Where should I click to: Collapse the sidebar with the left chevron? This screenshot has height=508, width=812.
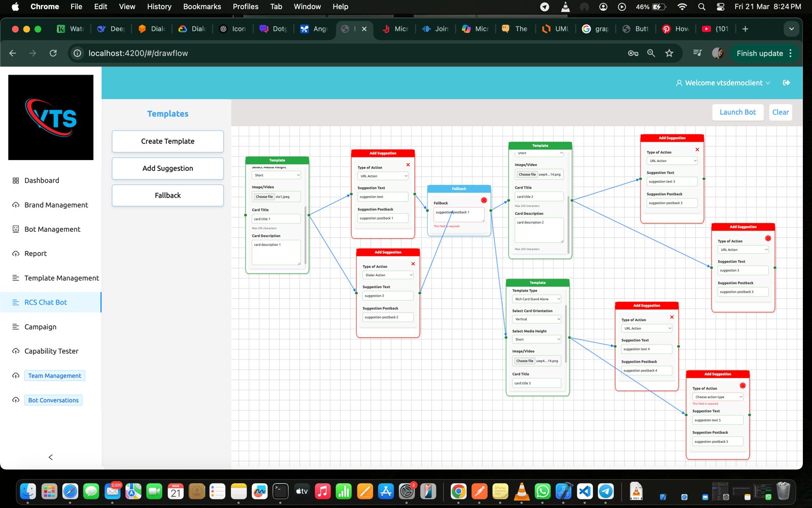(x=50, y=457)
